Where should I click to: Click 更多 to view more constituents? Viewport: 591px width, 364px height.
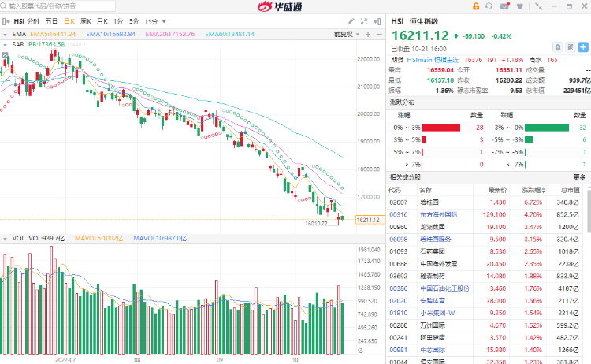click(580, 177)
